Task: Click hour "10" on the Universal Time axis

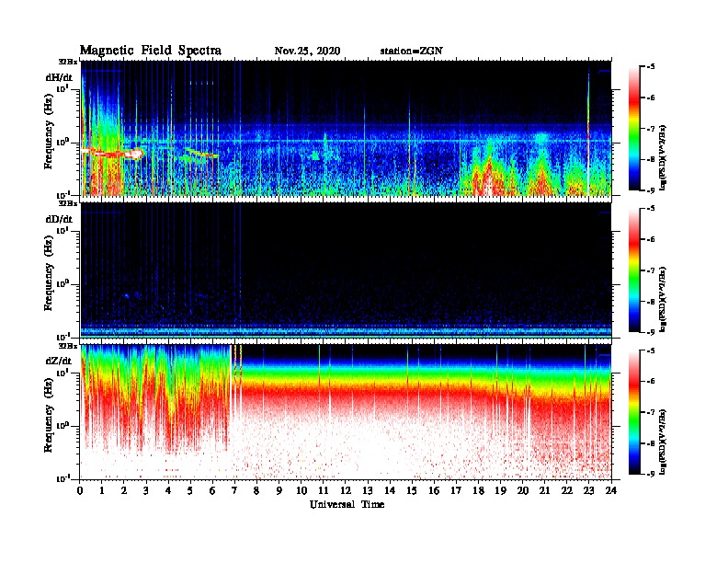Action: (x=301, y=491)
